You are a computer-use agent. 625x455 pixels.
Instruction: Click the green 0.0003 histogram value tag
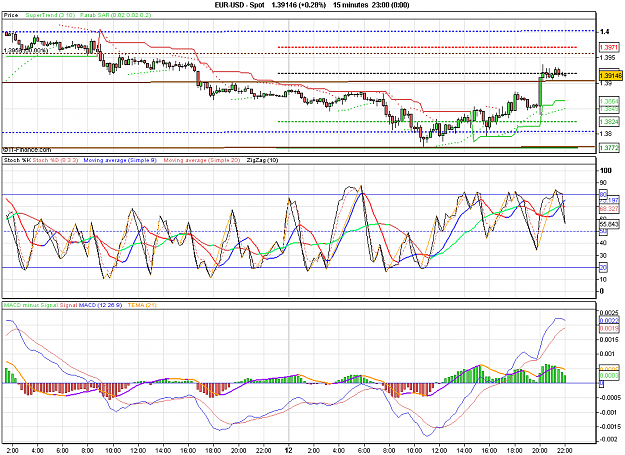coord(609,376)
